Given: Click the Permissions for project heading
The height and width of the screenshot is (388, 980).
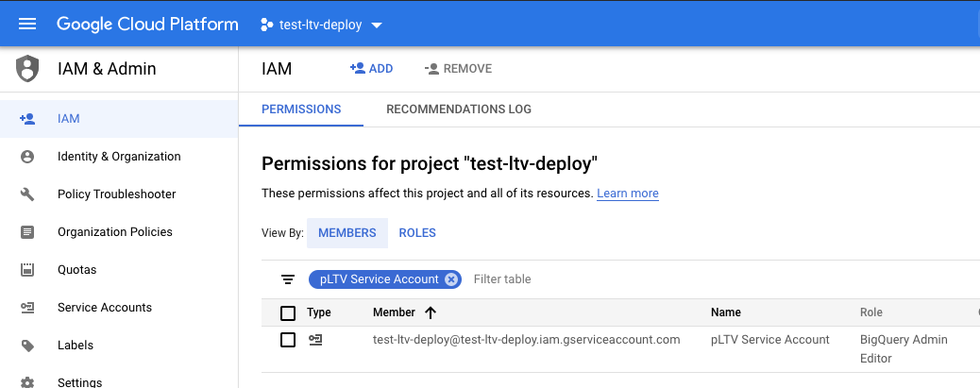Looking at the screenshot, I should 430,163.
